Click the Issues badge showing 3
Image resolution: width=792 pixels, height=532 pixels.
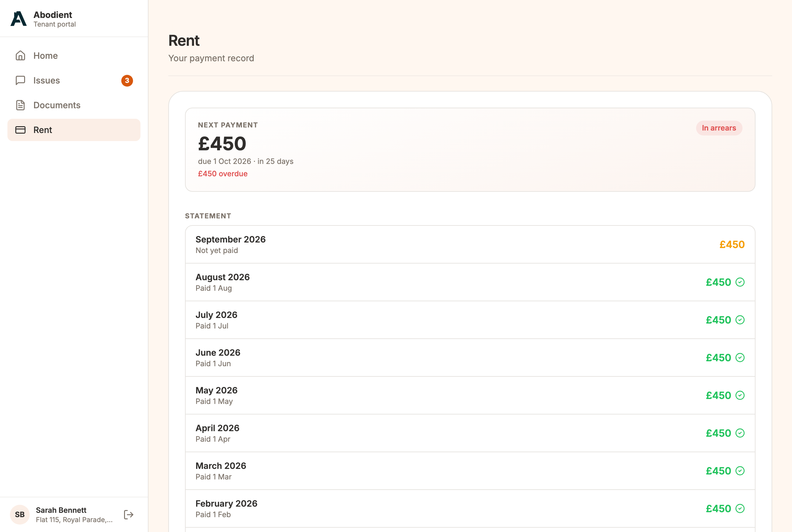tap(127, 80)
